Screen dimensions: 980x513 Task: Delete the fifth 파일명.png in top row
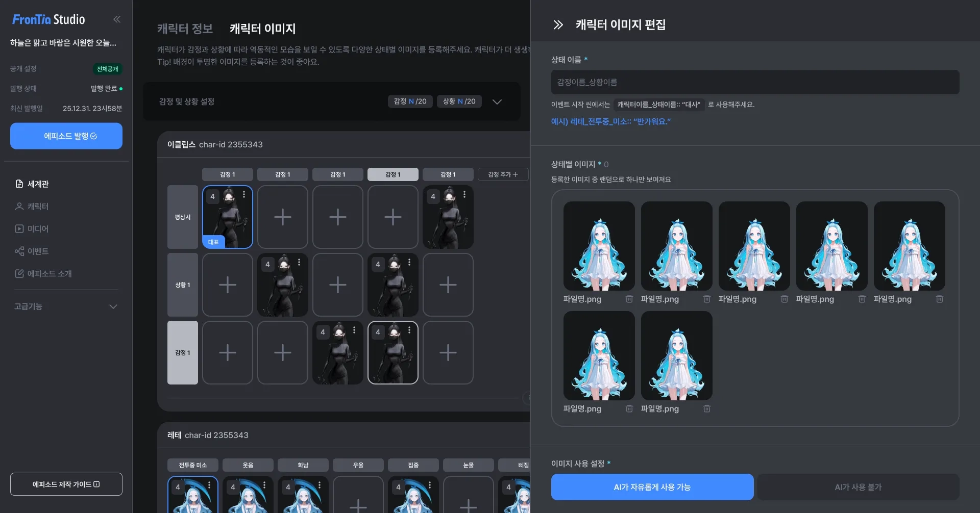(x=939, y=299)
